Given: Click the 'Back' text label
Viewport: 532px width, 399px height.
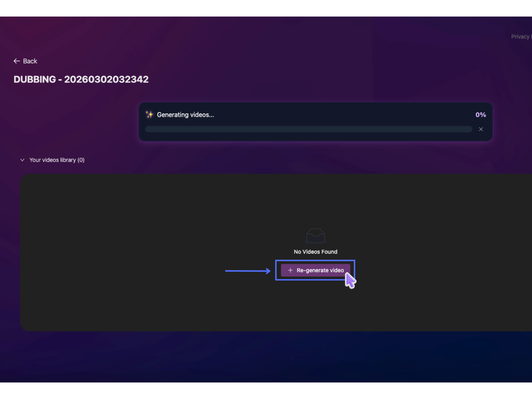Looking at the screenshot, I should pyautogui.click(x=30, y=61).
